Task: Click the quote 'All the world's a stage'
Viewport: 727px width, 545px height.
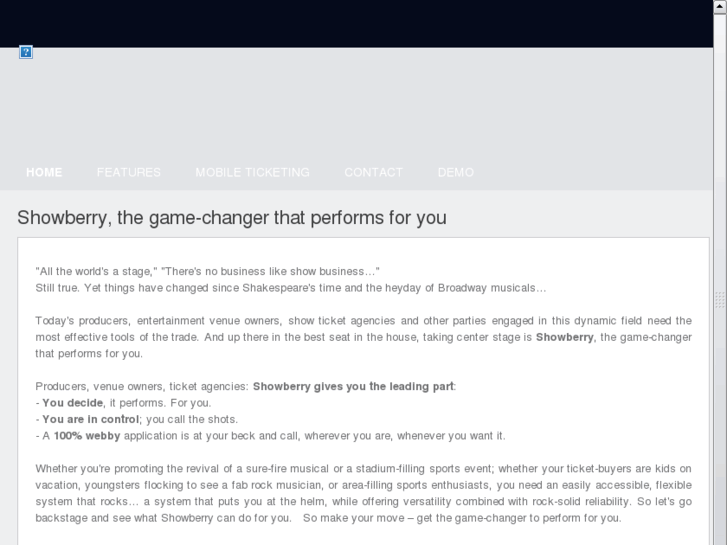Action: click(96, 271)
